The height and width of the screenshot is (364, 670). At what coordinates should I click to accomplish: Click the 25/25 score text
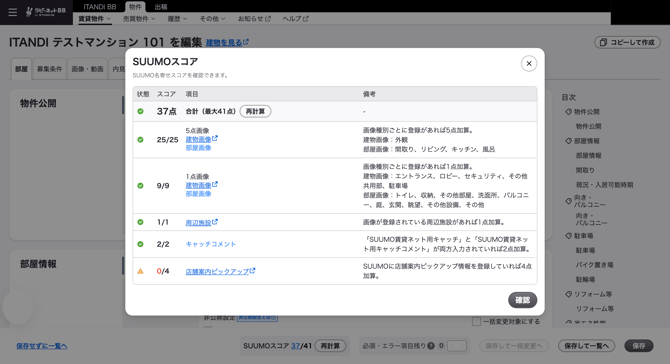coord(167,140)
